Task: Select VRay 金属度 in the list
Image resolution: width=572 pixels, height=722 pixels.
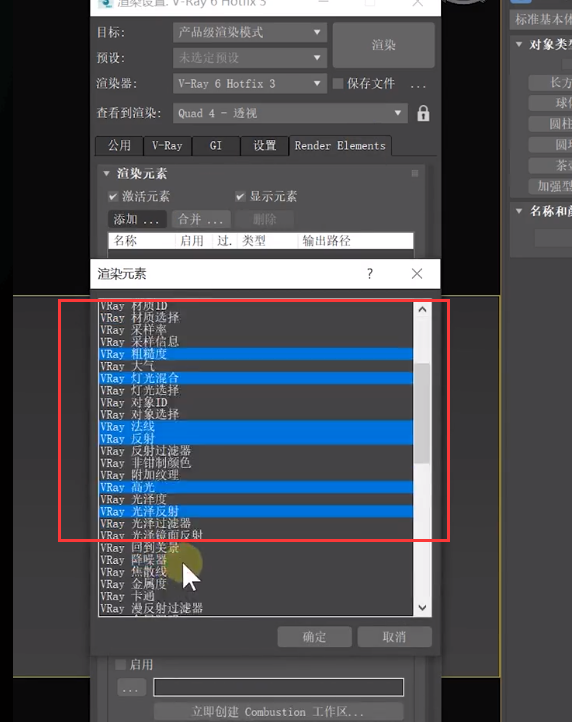Action: (x=256, y=584)
